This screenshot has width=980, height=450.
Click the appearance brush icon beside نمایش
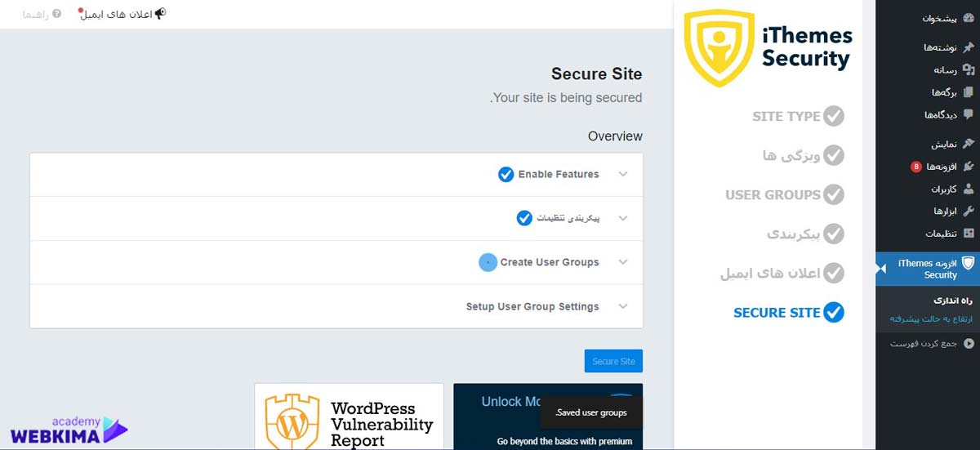pos(969,144)
